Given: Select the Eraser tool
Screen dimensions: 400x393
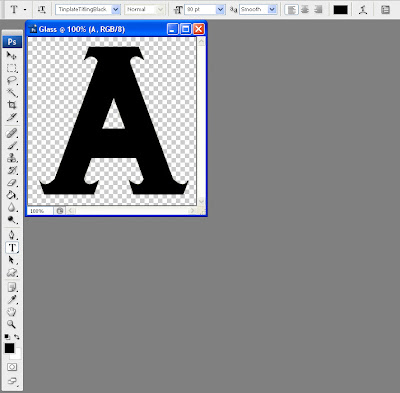Looking at the screenshot, I should click(x=12, y=183).
